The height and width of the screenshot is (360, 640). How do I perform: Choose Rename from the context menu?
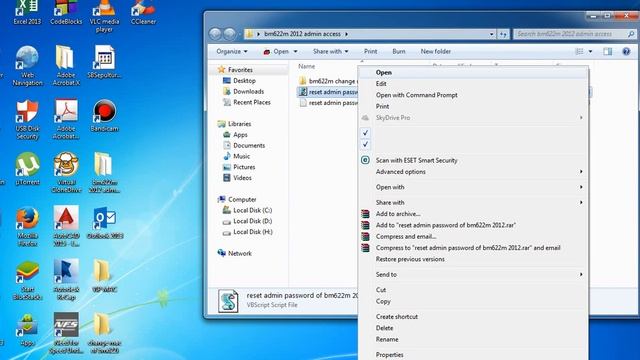coord(473,340)
